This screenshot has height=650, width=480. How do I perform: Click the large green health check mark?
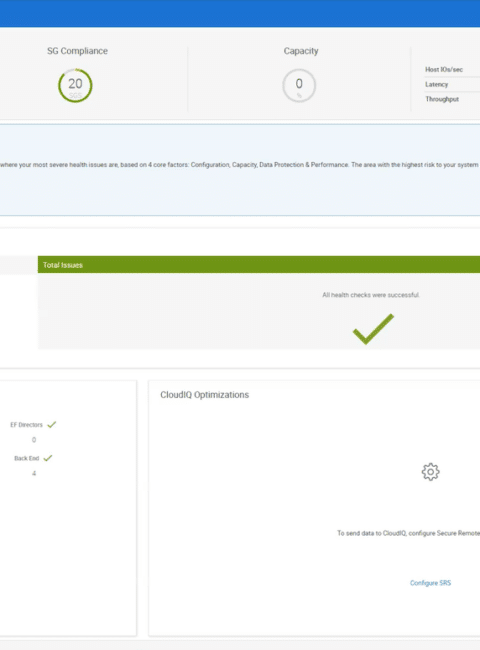(x=373, y=329)
